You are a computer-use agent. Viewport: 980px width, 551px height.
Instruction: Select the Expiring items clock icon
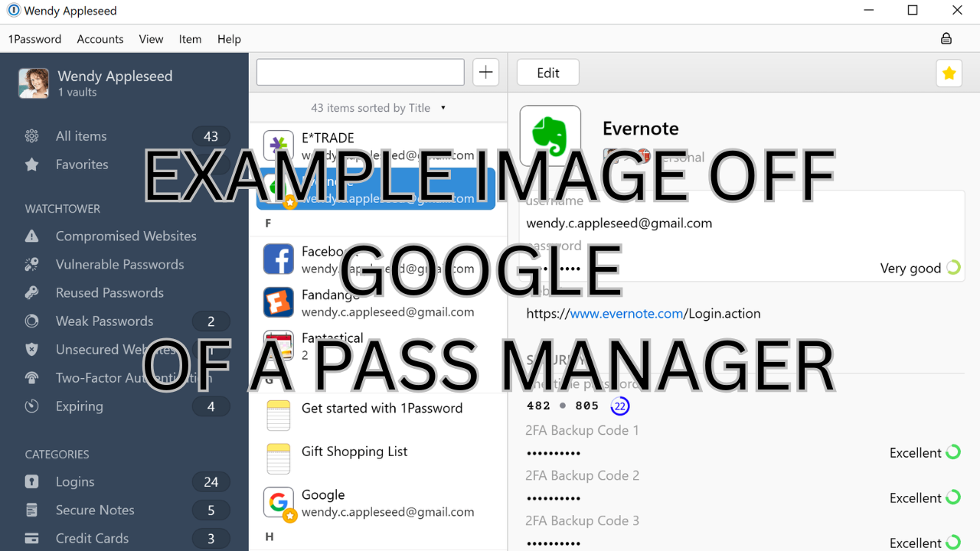pos(31,406)
